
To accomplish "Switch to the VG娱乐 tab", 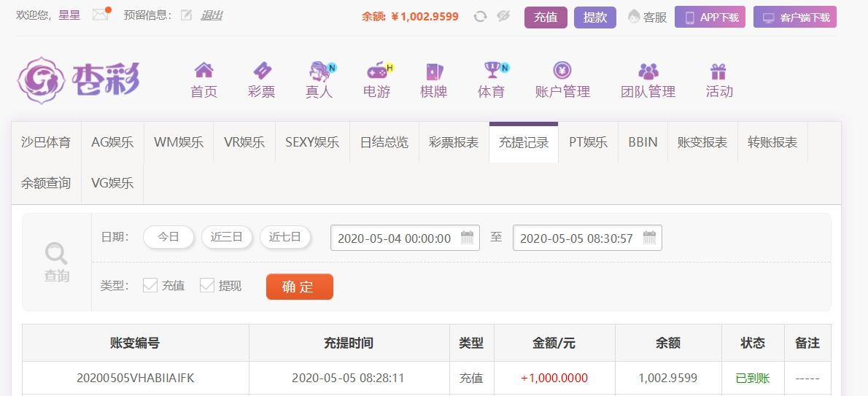I will [x=112, y=183].
